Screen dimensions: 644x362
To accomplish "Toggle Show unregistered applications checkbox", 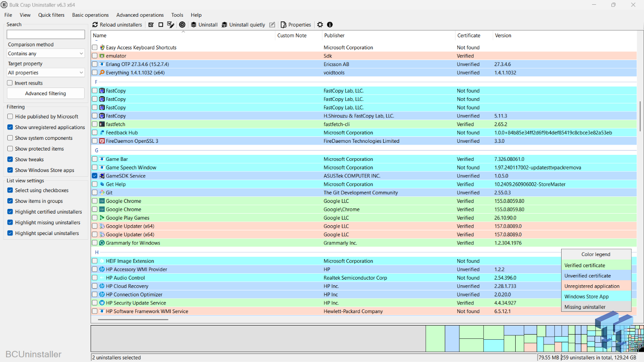I will click(10, 127).
